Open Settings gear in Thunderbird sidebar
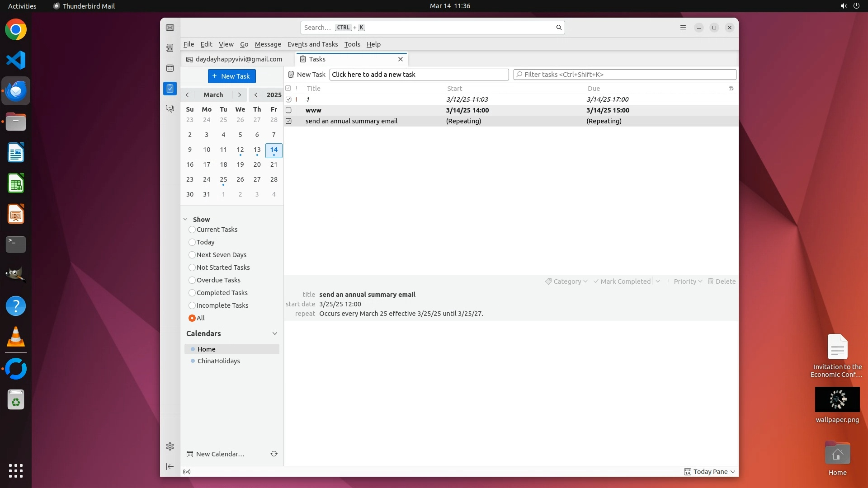Screen dimensions: 868x488 [x=170, y=446]
